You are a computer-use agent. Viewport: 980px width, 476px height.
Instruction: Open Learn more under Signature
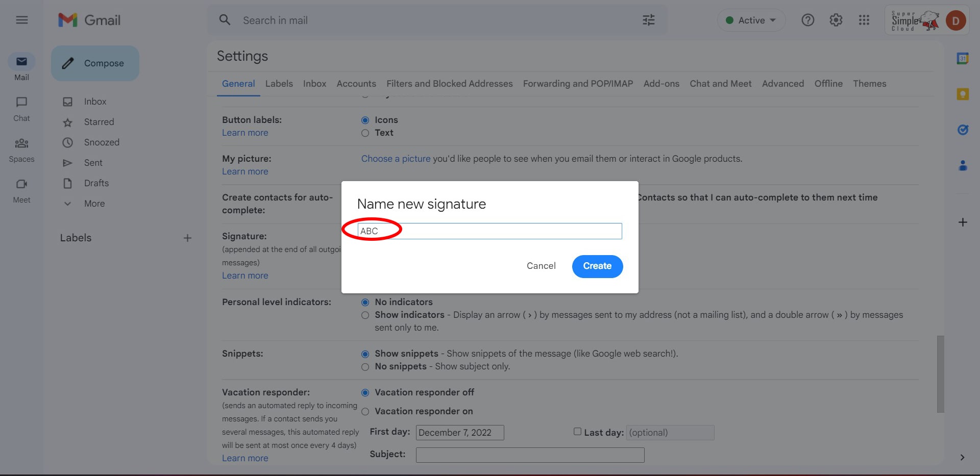(x=245, y=275)
